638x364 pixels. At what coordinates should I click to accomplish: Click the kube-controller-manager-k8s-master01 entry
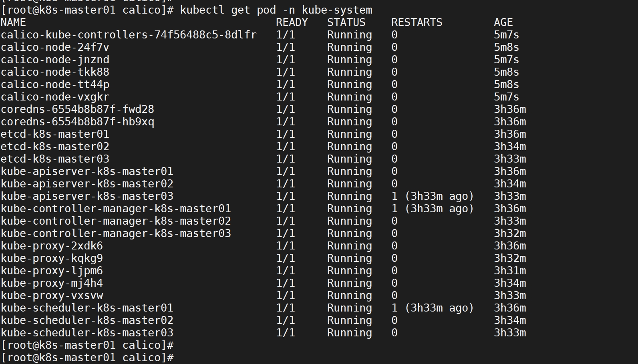(x=116, y=209)
